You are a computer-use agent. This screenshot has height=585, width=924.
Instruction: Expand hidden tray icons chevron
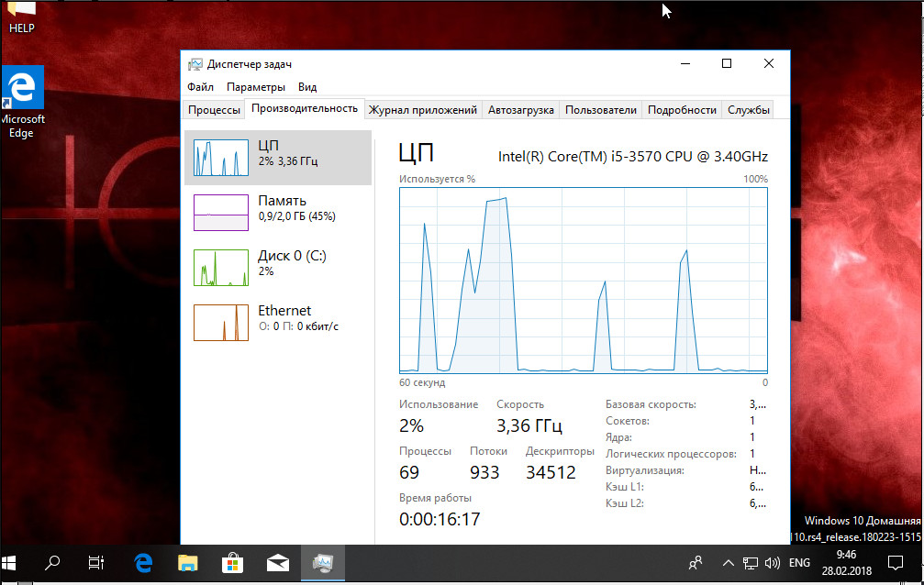tap(729, 563)
